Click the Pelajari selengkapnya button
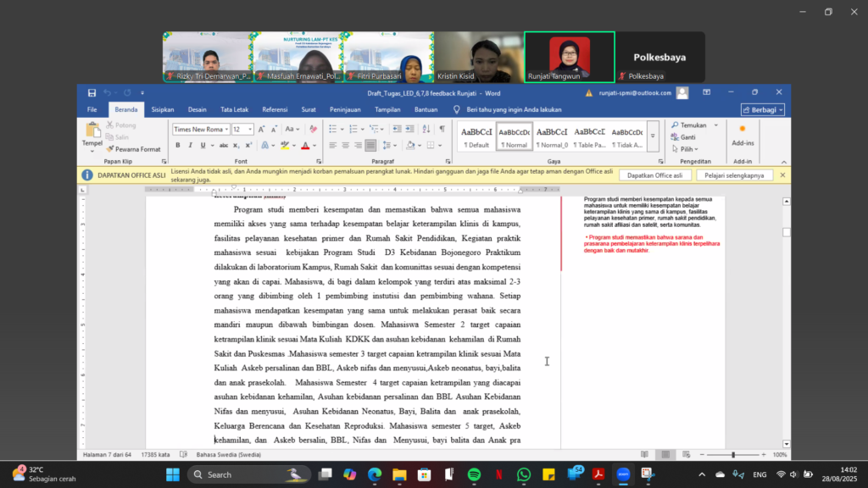Viewport: 868px width, 488px height. click(734, 175)
